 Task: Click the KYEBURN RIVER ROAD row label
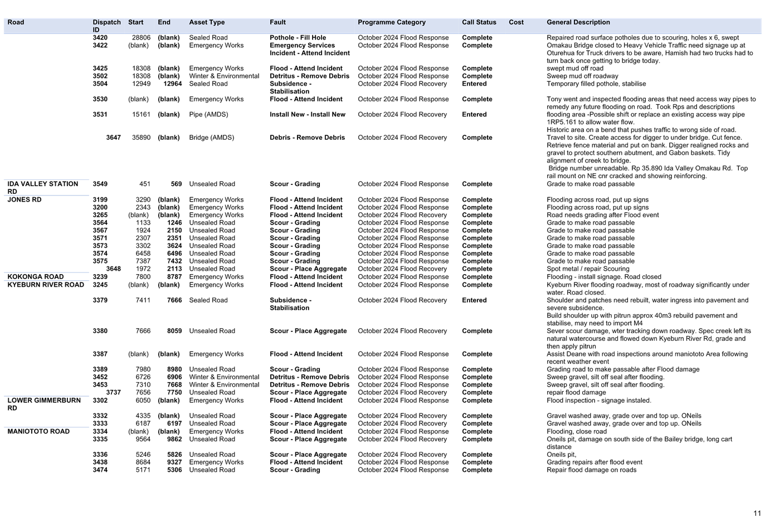(x=45, y=285)
